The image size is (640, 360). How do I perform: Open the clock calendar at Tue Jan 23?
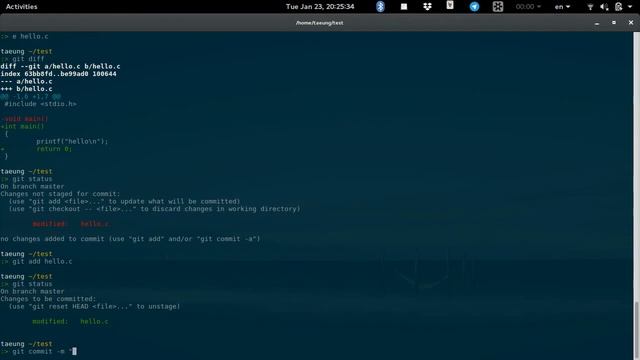[320, 7]
